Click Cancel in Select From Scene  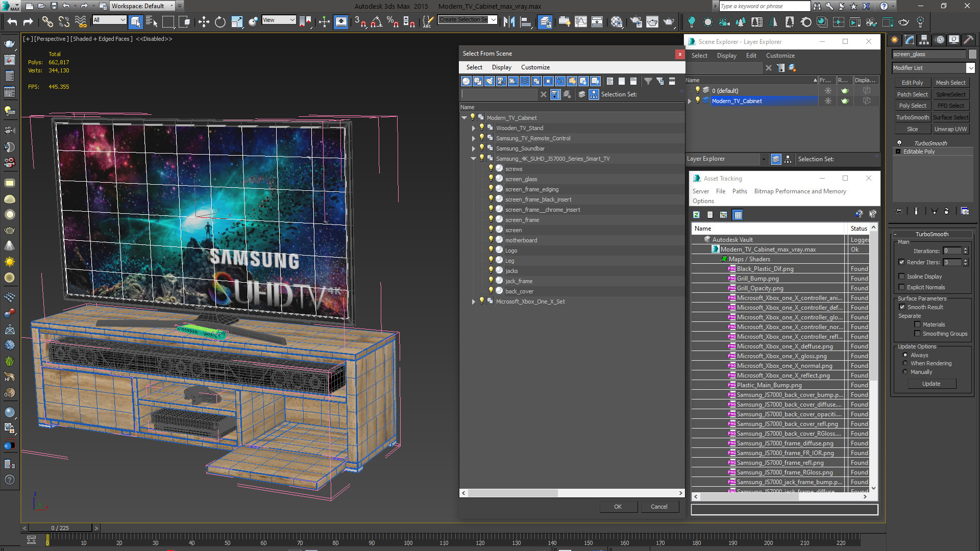pyautogui.click(x=659, y=507)
